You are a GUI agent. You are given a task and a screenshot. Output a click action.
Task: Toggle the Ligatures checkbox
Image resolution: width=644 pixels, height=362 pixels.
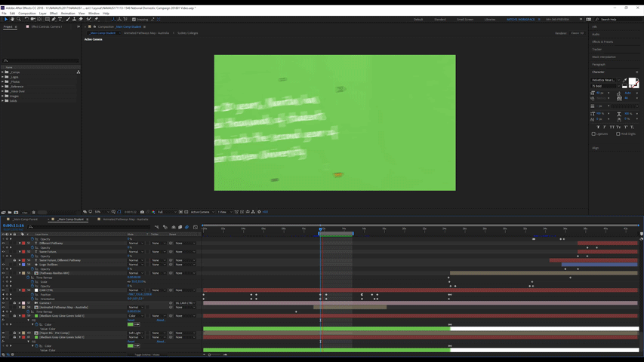593,133
